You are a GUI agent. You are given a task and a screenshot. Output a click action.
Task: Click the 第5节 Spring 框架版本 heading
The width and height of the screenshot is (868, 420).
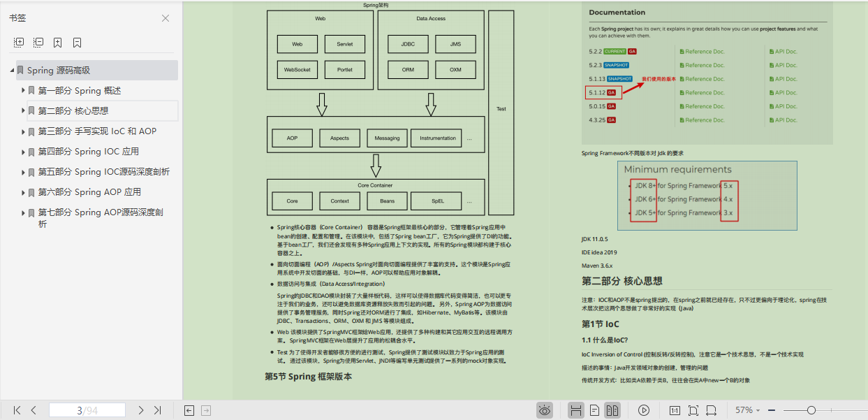(308, 377)
